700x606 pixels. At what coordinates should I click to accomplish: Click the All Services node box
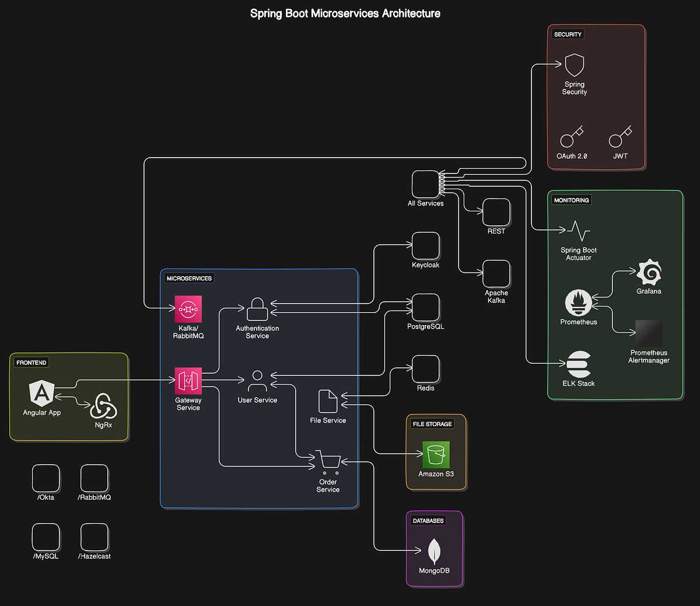tap(425, 184)
